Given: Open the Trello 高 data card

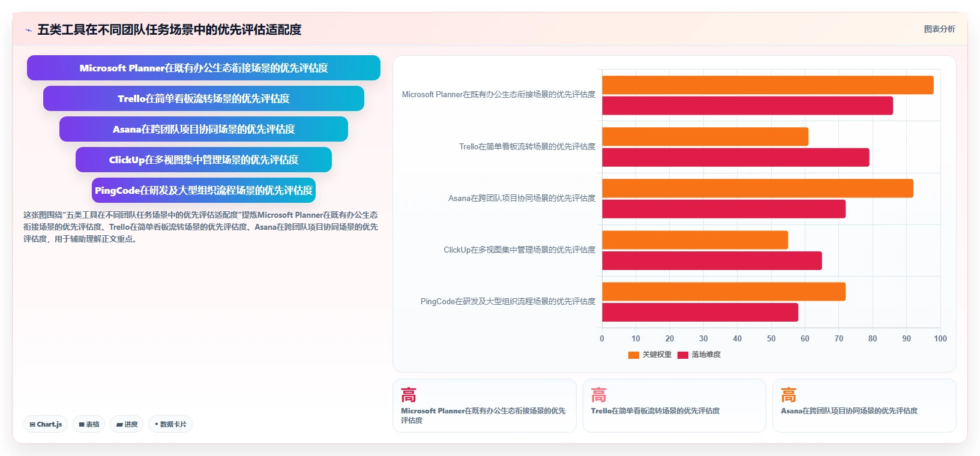Looking at the screenshot, I should 675,405.
